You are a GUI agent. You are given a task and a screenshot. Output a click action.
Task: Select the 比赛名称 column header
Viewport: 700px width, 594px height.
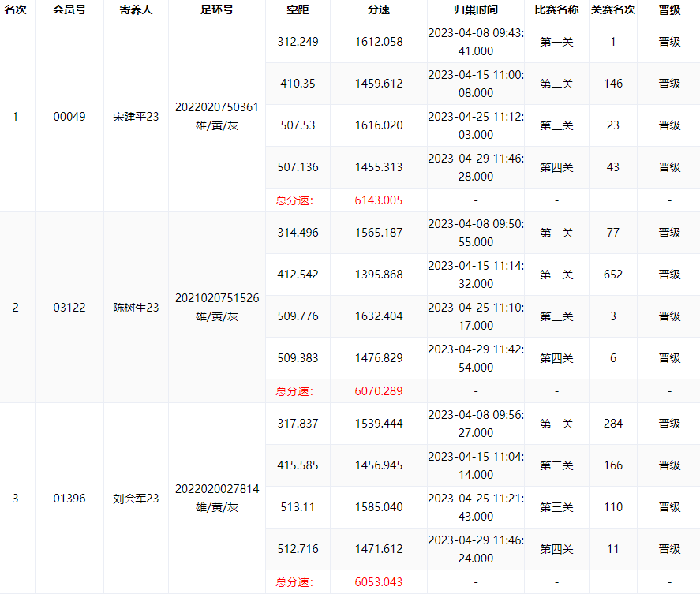point(556,9)
